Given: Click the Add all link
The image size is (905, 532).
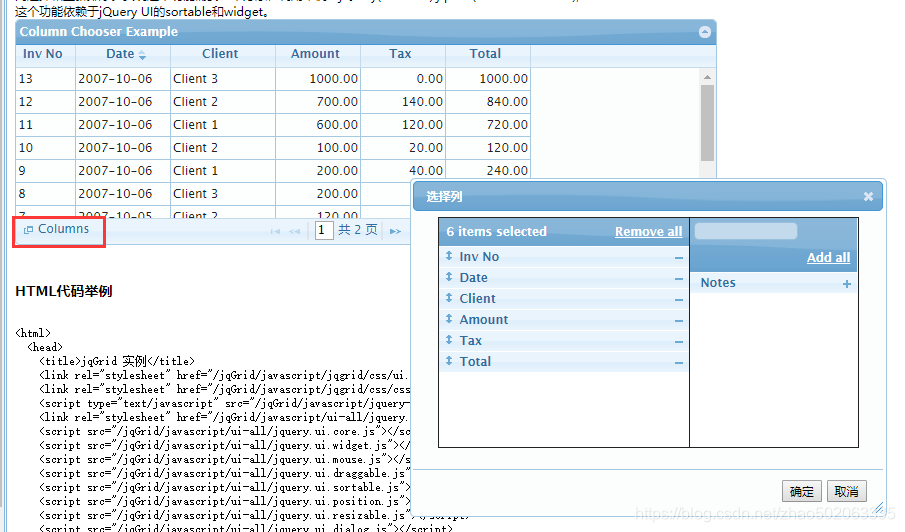Looking at the screenshot, I should [x=828, y=257].
